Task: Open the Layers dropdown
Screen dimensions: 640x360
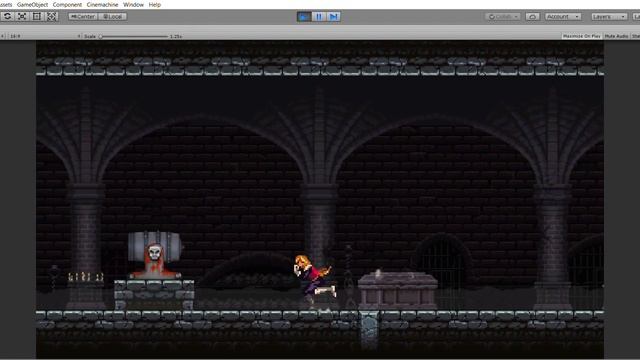Action: [x=609, y=17]
